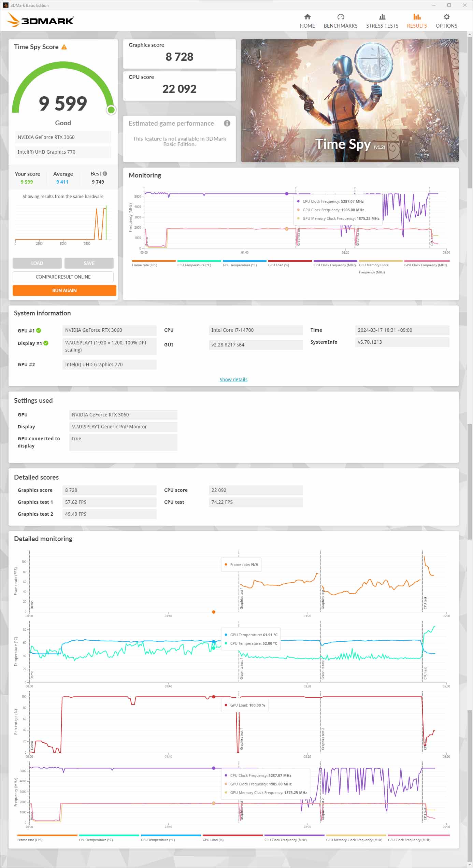473x868 pixels.
Task: Toggle GPU Memory Clock Frequency legend in Monitoring
Action: tap(381, 267)
